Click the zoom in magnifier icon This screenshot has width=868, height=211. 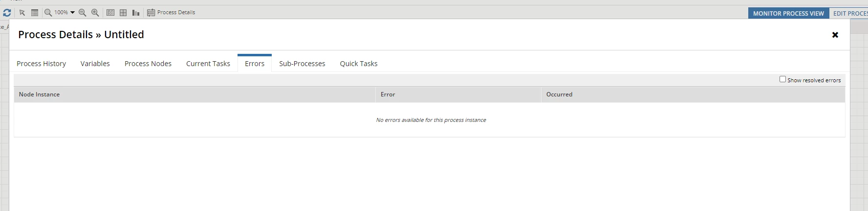[95, 13]
